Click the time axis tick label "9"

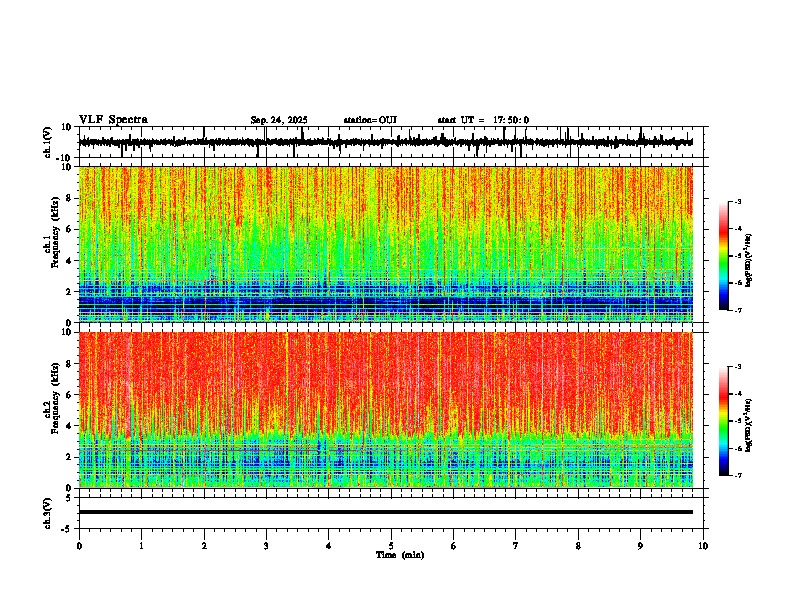tap(640, 546)
